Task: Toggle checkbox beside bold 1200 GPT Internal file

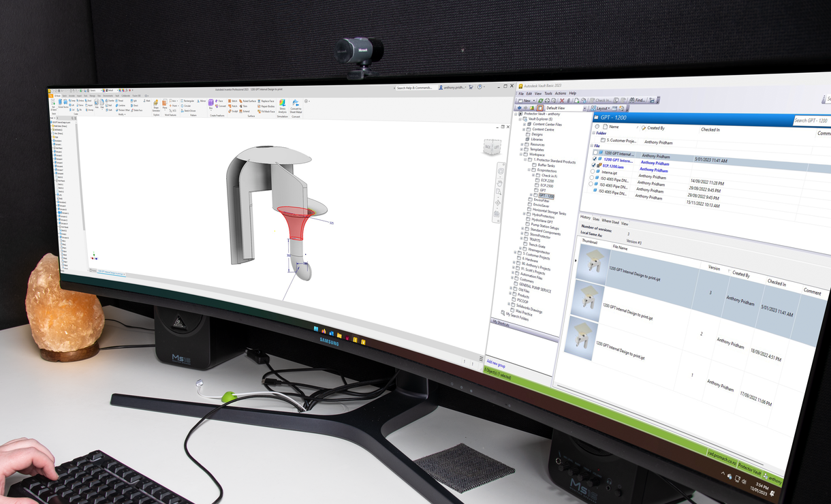Action: coord(595,159)
